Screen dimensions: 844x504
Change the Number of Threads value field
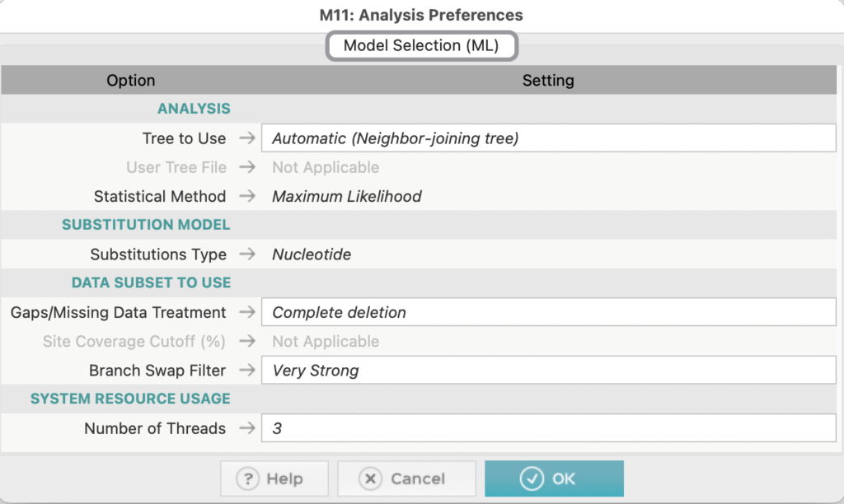click(548, 428)
